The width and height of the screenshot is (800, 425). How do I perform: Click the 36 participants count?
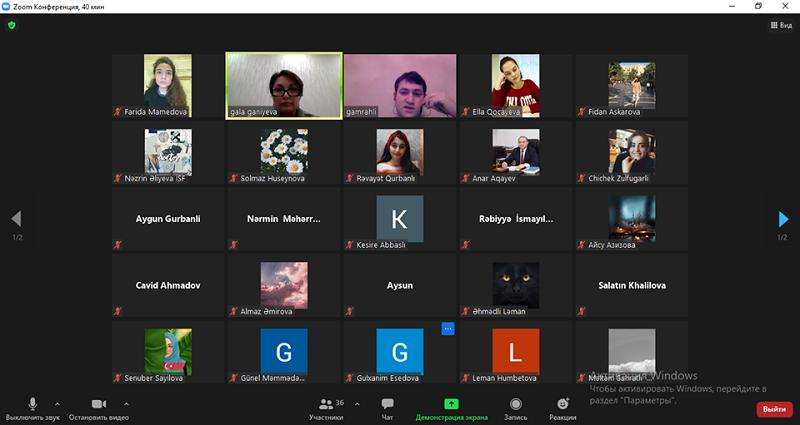[340, 403]
